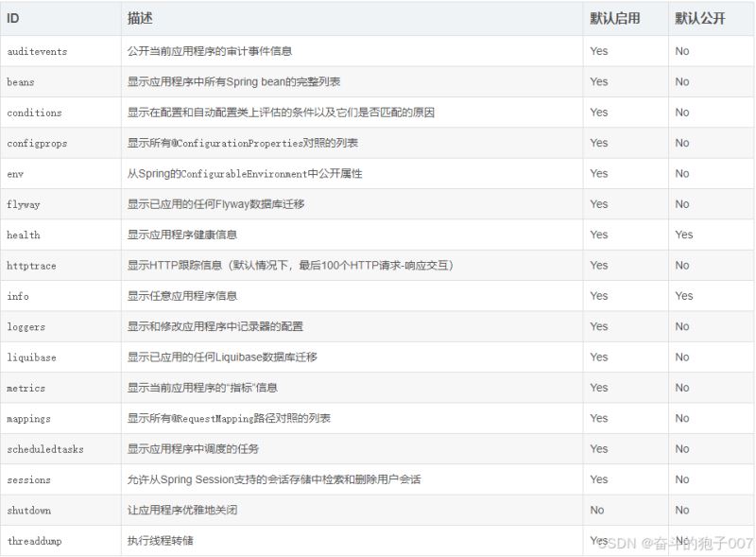The image size is (756, 557).
Task: Click description containing @ConfigurationProperties
Action: click(x=243, y=143)
